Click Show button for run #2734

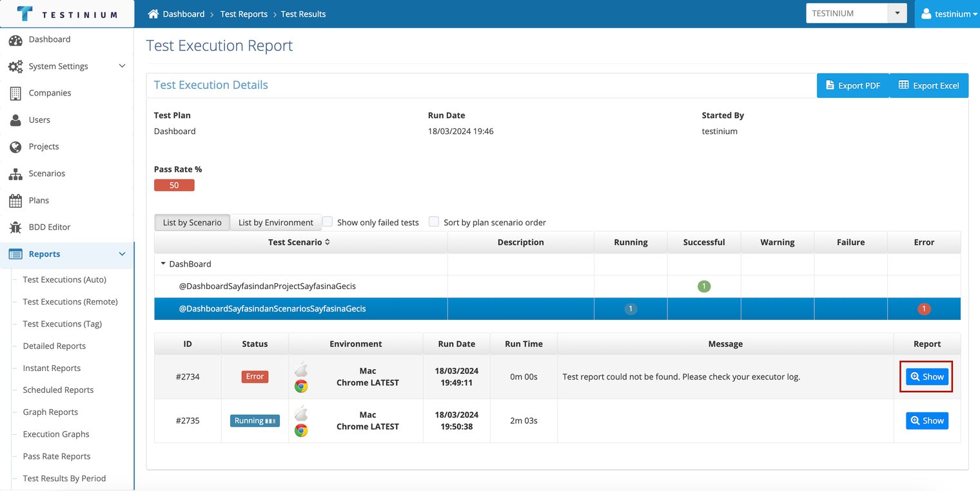(x=927, y=377)
